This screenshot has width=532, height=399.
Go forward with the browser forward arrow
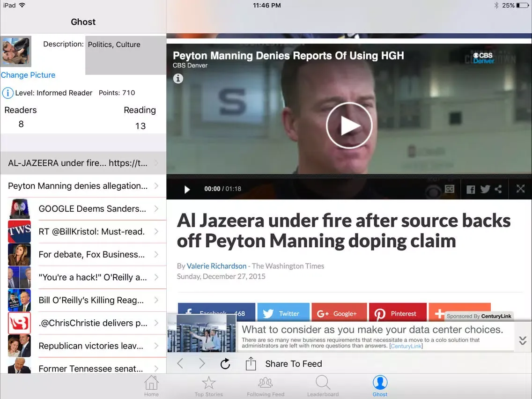[x=202, y=363]
